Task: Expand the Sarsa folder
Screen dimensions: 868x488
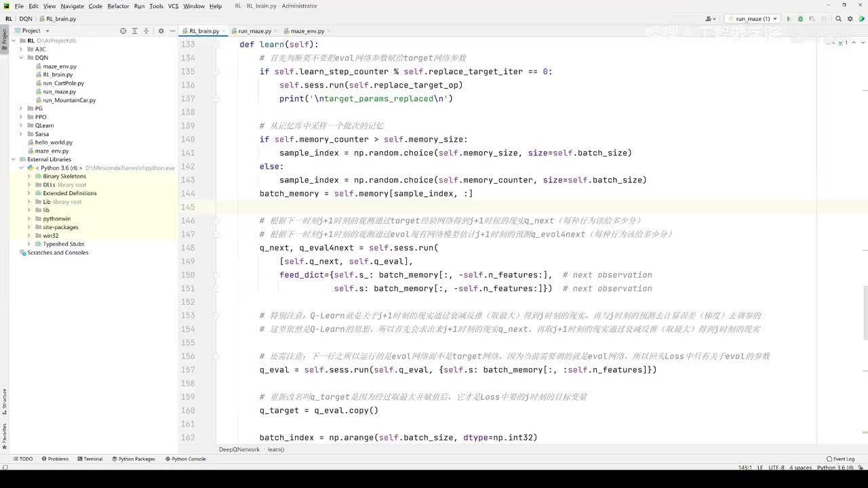Action: point(21,134)
